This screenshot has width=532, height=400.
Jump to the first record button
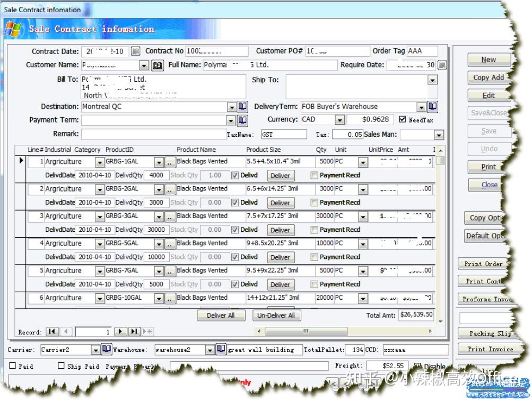52,332
